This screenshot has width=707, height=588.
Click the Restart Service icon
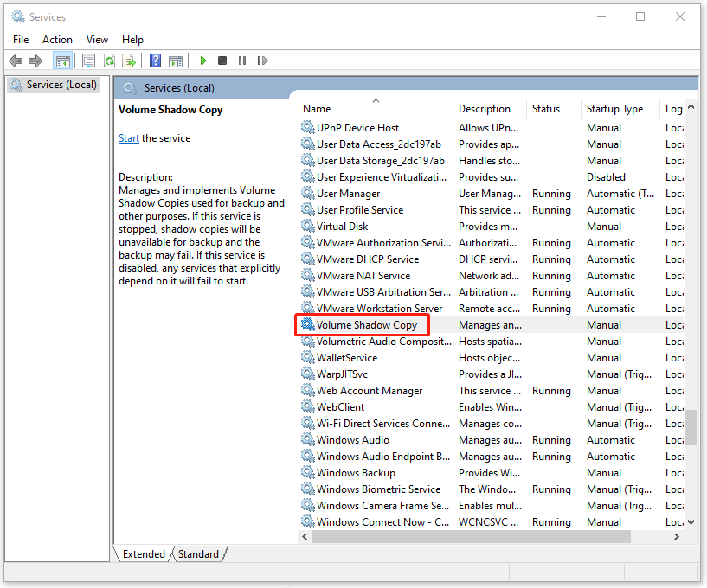point(262,61)
